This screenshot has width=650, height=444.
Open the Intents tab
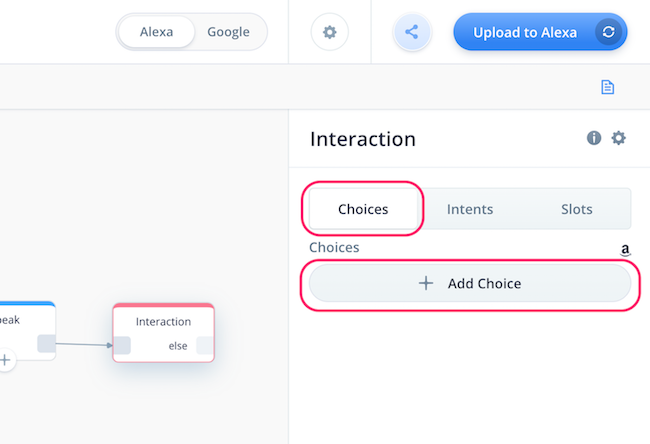click(x=470, y=209)
